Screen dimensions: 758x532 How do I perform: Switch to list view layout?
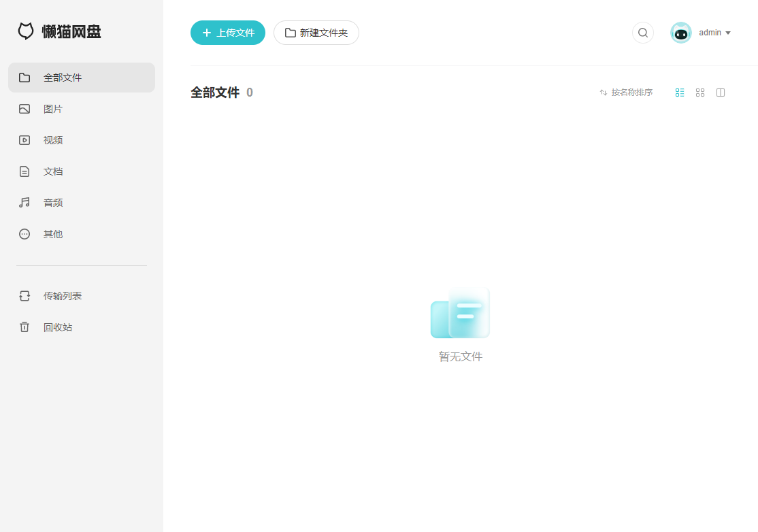click(680, 93)
